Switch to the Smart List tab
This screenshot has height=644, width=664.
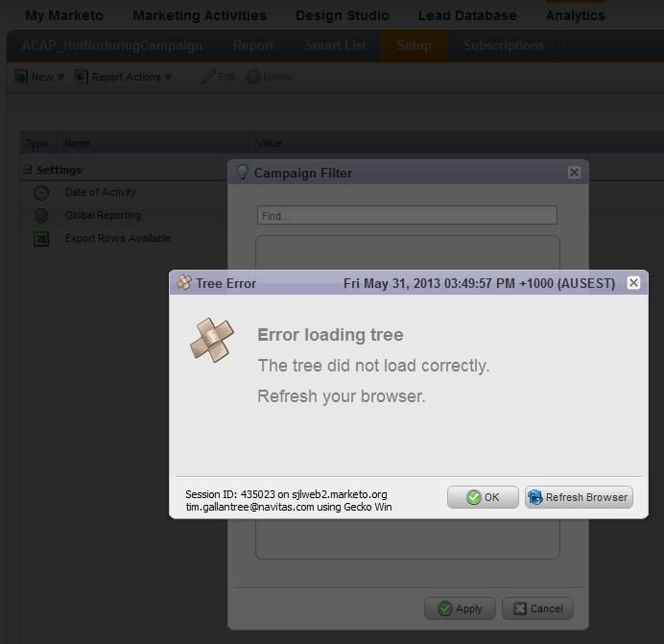tap(335, 45)
